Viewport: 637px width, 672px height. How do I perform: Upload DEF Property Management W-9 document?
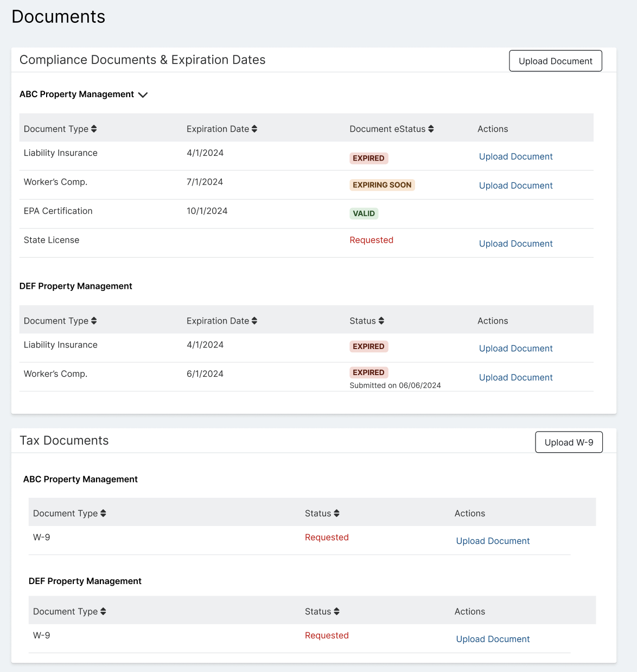pyautogui.click(x=493, y=639)
